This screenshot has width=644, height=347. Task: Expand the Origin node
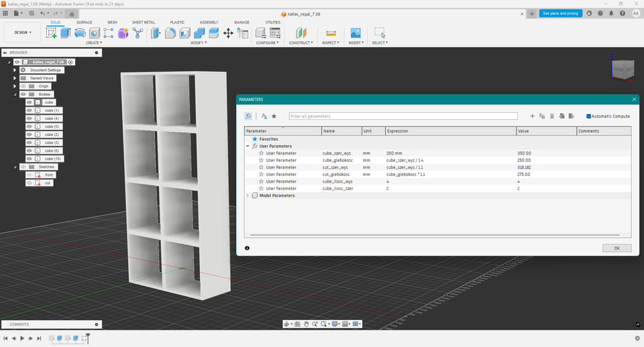[x=15, y=87]
